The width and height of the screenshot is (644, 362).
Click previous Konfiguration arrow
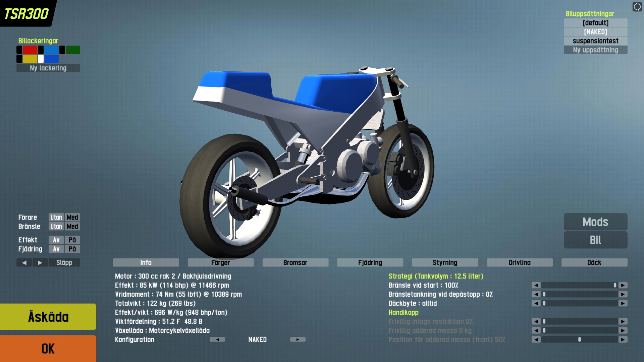[217, 340]
